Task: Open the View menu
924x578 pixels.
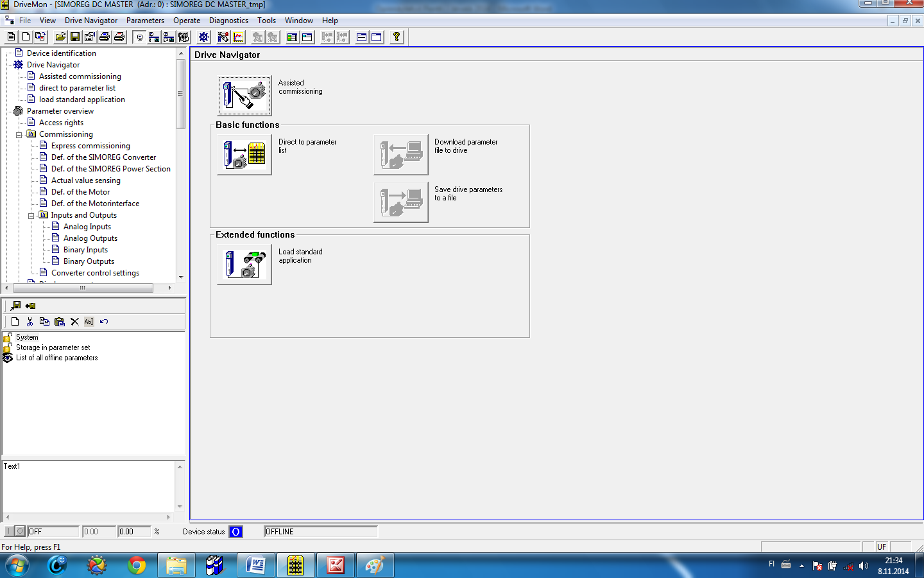Action: 47,21
